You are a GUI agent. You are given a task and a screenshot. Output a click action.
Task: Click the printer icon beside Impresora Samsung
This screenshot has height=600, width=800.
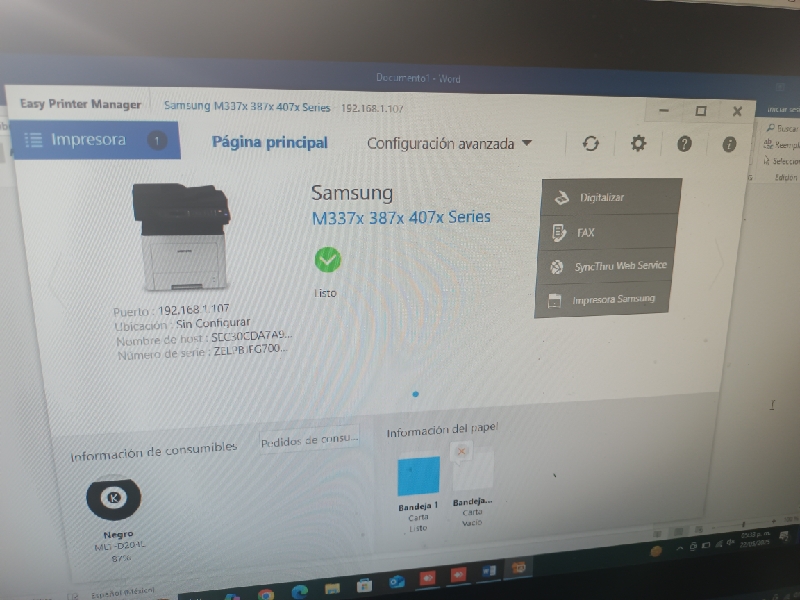click(x=554, y=301)
